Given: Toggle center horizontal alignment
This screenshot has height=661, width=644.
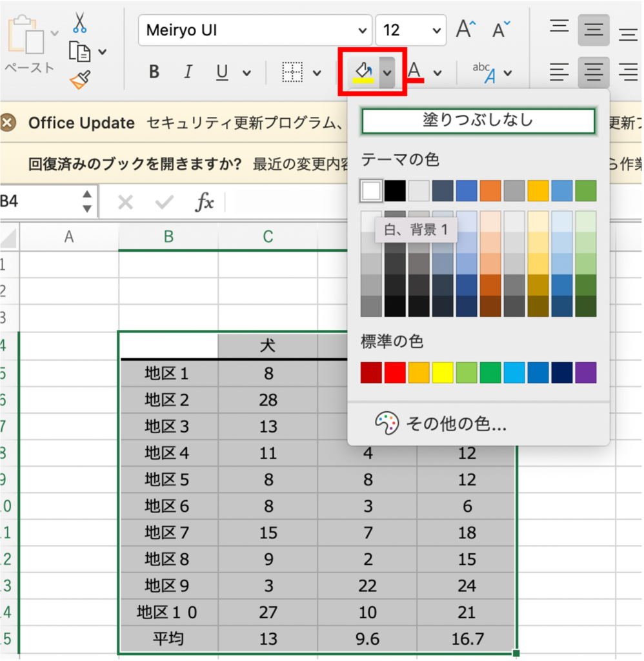Looking at the screenshot, I should coord(594,72).
